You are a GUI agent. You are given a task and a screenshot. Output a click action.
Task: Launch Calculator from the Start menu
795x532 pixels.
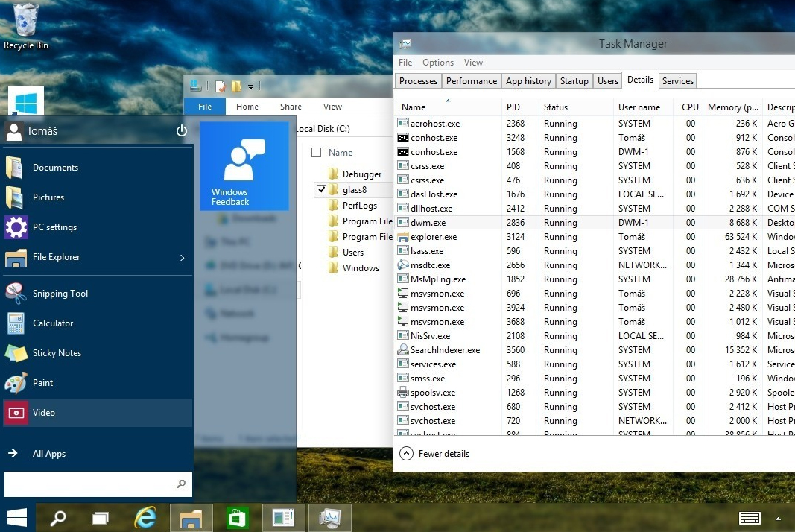[52, 323]
